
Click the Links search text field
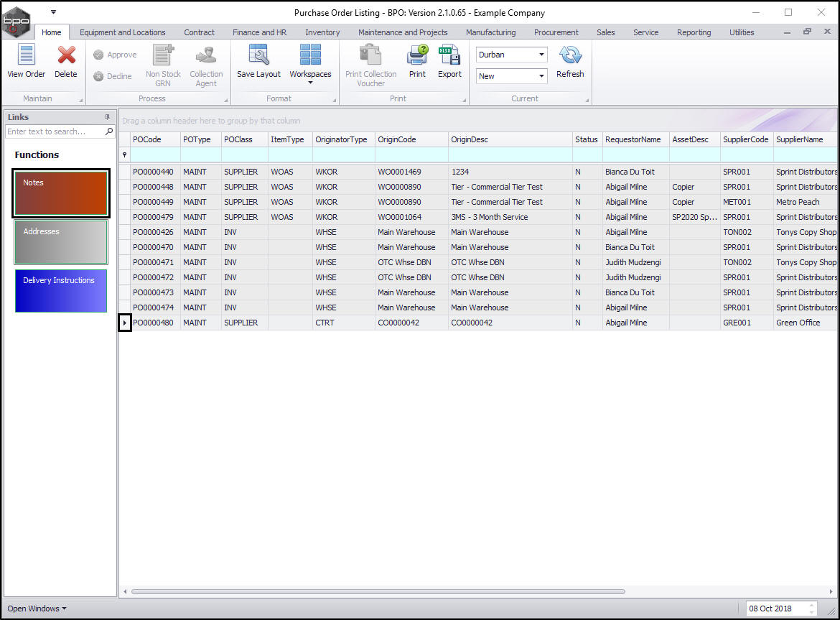pos(55,131)
